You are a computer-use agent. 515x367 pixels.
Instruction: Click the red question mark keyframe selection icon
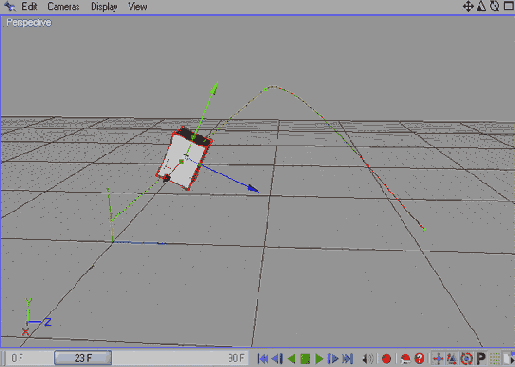[x=419, y=359]
